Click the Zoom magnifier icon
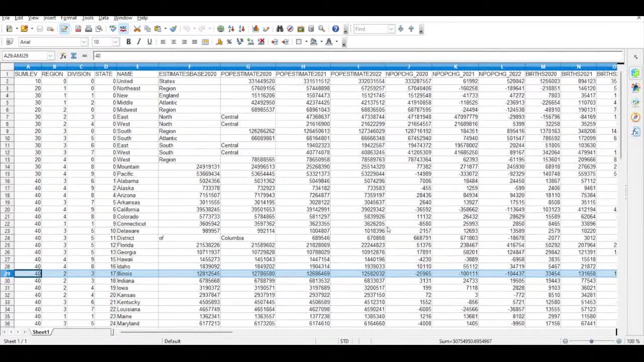Viewport: 644px width, 362px height. (322, 29)
